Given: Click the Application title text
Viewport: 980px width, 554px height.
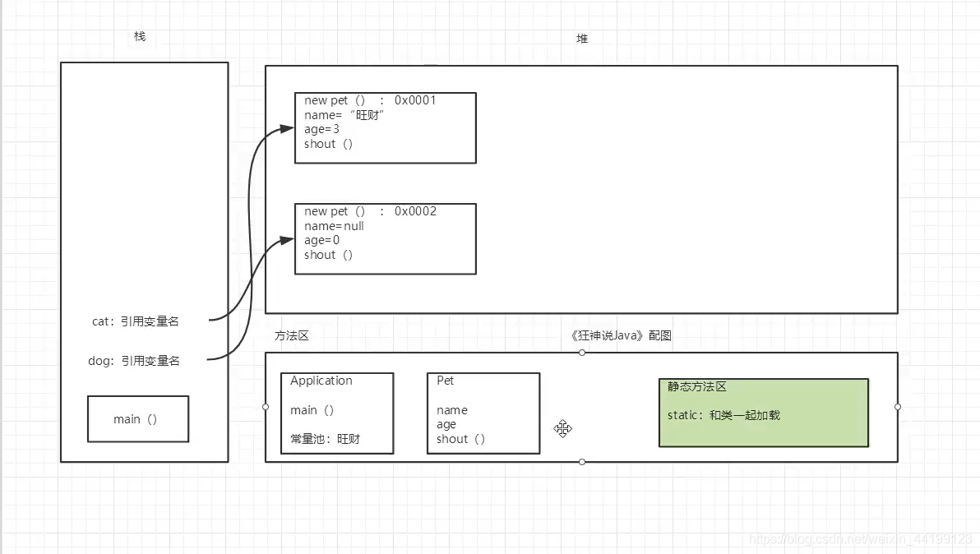Looking at the screenshot, I should (x=321, y=381).
